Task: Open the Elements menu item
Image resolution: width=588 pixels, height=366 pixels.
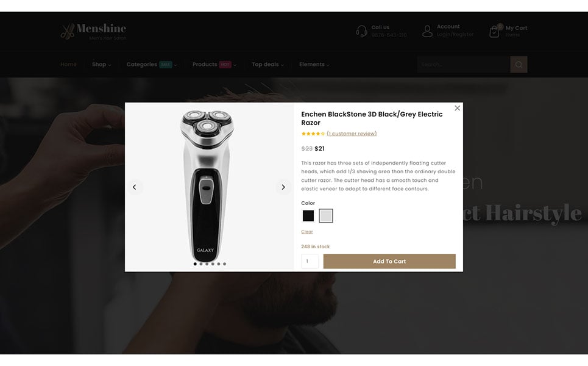Action: (x=314, y=65)
